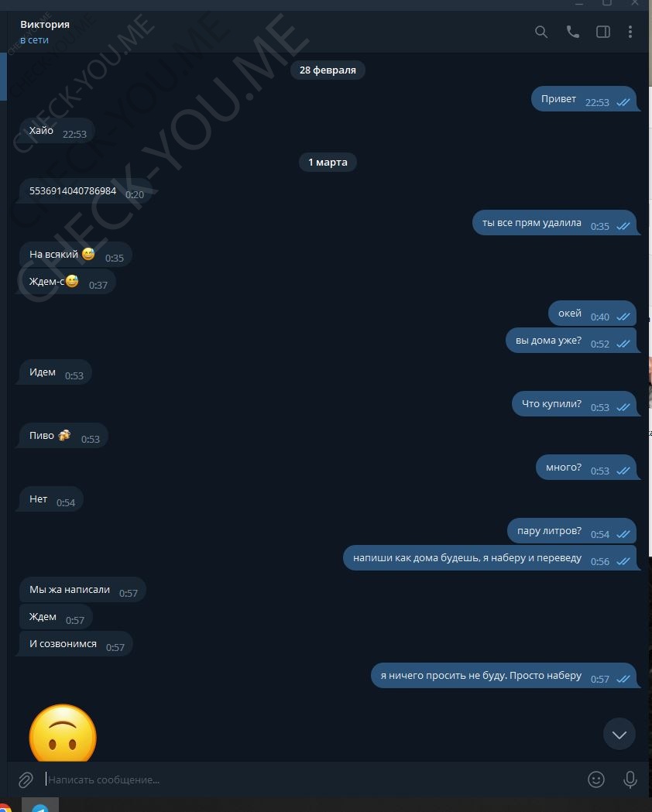The width and height of the screenshot is (652, 812).
Task: Click the 'И созвонимся' message bubble
Action: 76,644
